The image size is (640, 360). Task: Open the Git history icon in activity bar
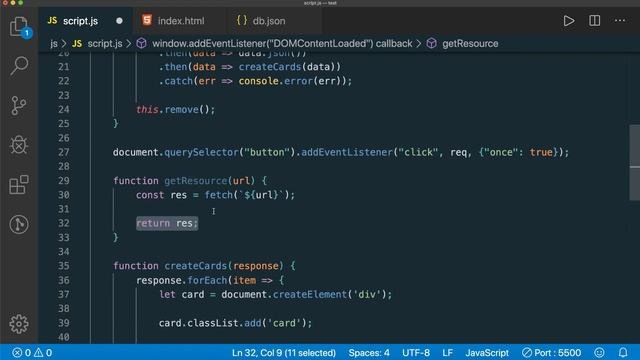coord(19,224)
